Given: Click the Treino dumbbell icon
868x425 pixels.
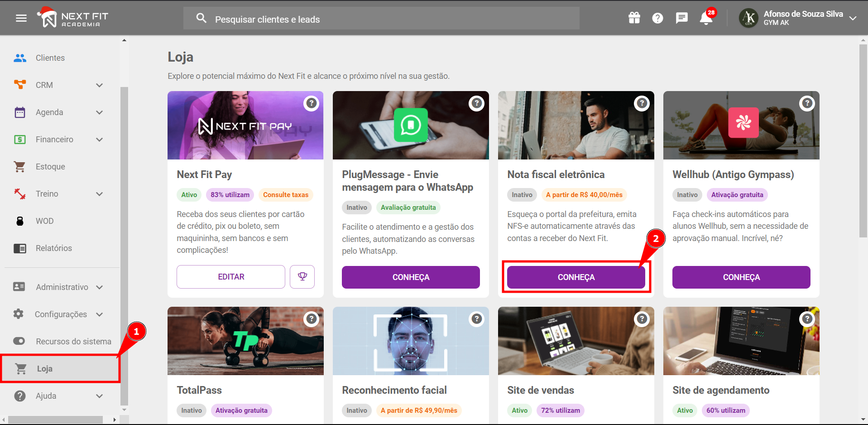Looking at the screenshot, I should [x=20, y=194].
